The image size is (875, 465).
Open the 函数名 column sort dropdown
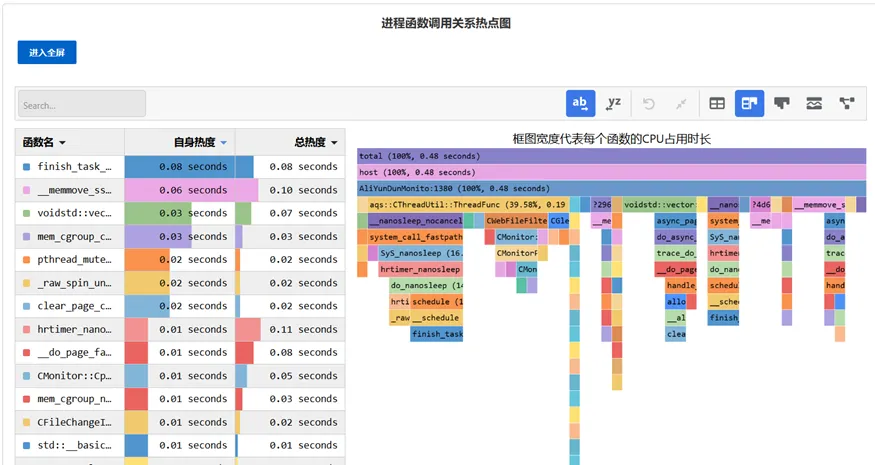tap(62, 143)
